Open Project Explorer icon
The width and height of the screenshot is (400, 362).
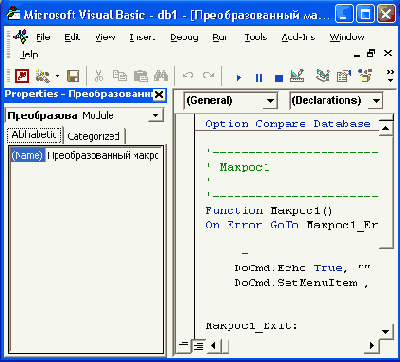click(323, 76)
